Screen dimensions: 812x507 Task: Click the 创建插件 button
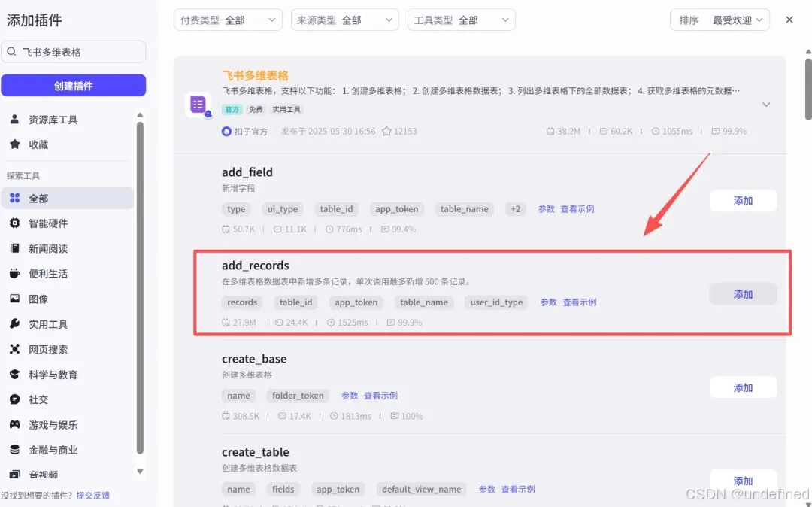point(74,86)
